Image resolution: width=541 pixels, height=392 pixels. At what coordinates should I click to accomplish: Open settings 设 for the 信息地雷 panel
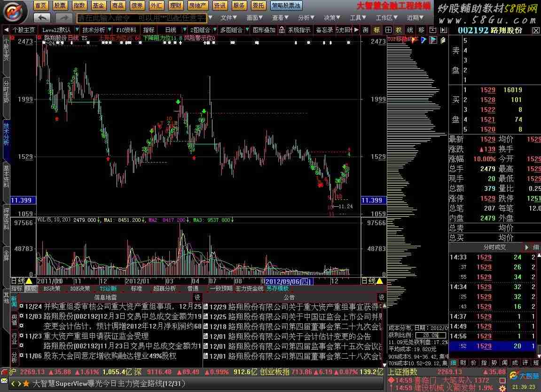pos(197,297)
